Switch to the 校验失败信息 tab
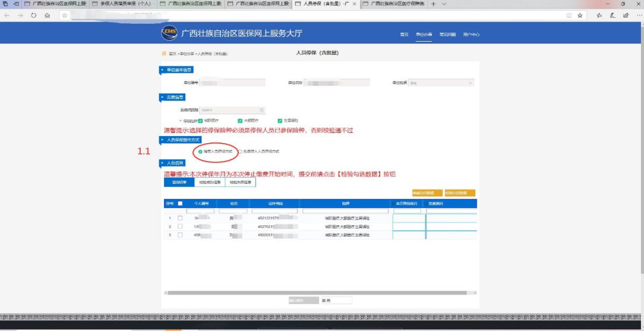The width and height of the screenshot is (644, 331). tap(240, 182)
